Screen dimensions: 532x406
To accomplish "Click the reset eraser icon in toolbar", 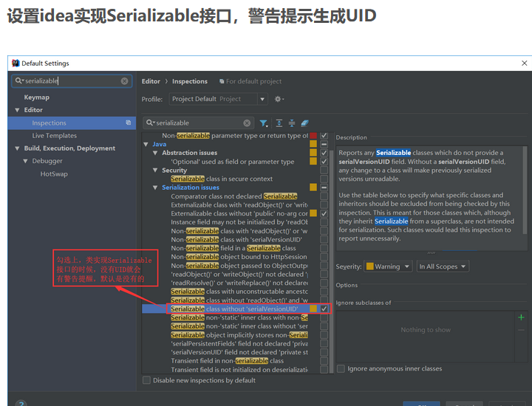I will (x=304, y=123).
